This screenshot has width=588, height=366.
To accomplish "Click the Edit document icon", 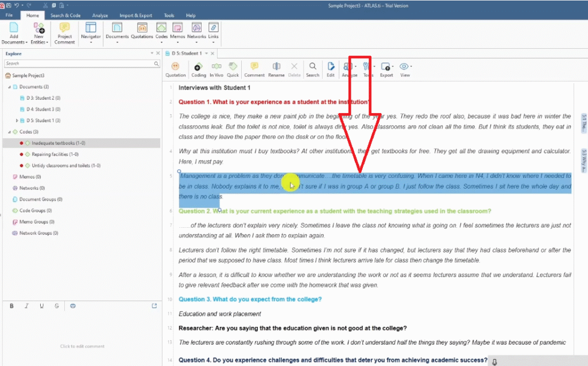I will click(x=331, y=69).
